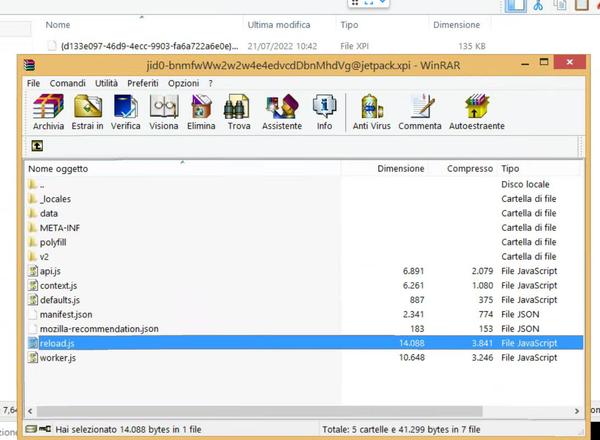Screen dimensions: 600x440
Task: Select the reload.js file row
Action: (305, 343)
